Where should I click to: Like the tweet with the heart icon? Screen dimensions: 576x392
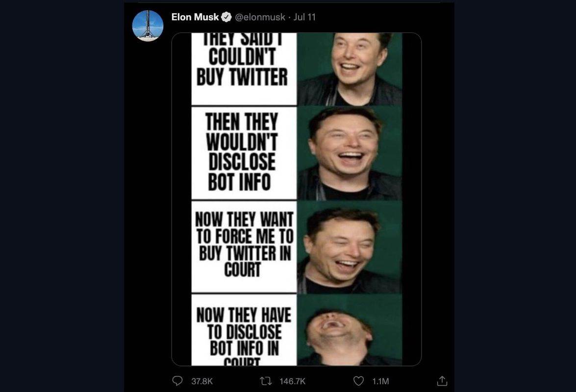(358, 380)
